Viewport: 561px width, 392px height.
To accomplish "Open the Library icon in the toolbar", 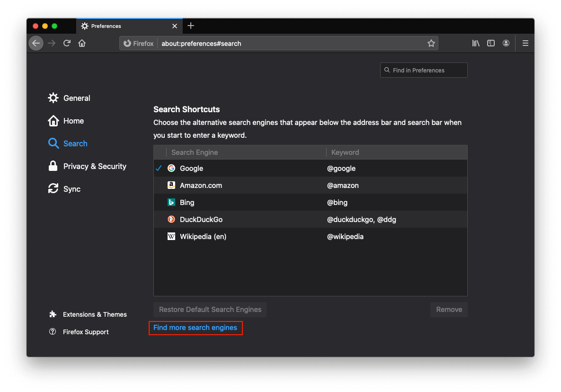I will [x=476, y=43].
